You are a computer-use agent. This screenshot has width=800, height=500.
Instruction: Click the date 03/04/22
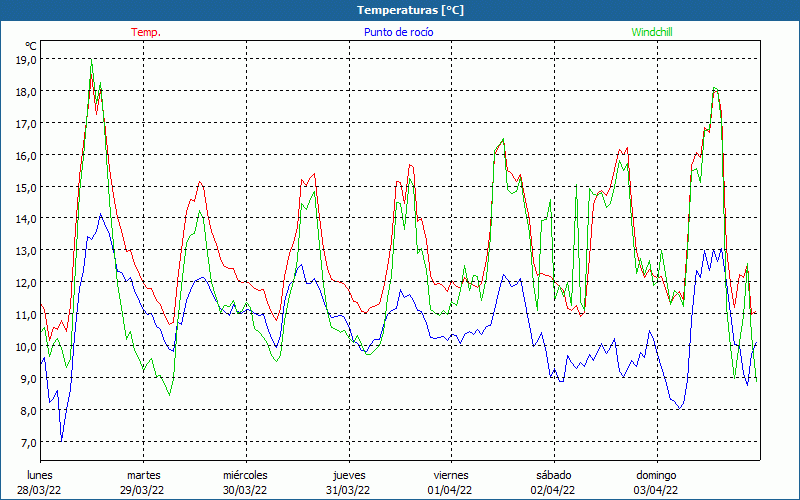tap(656, 490)
